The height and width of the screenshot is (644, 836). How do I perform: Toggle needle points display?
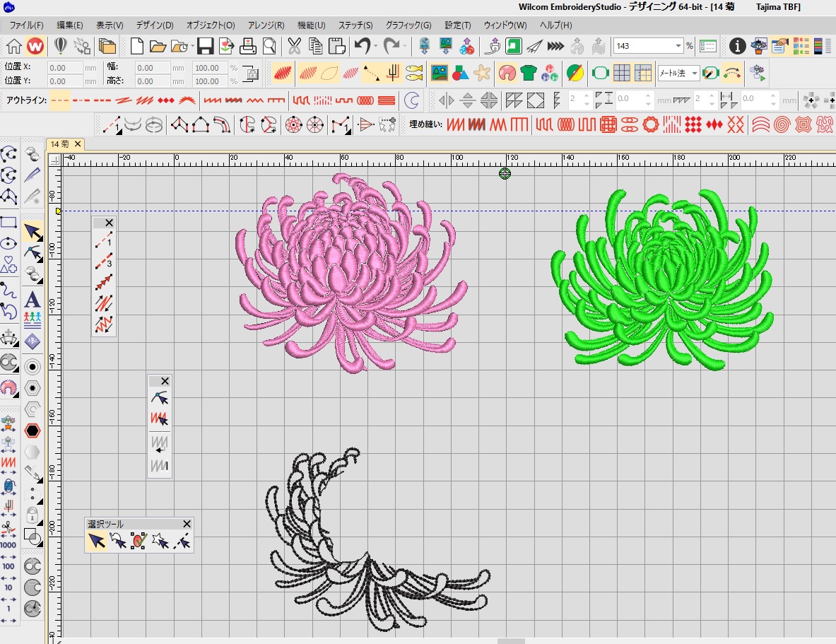tap(351, 73)
